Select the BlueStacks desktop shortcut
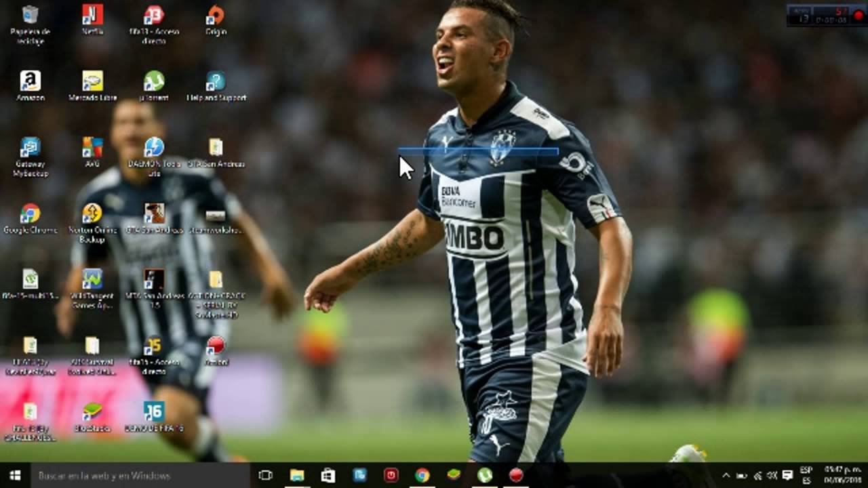The image size is (868, 488). 92,417
